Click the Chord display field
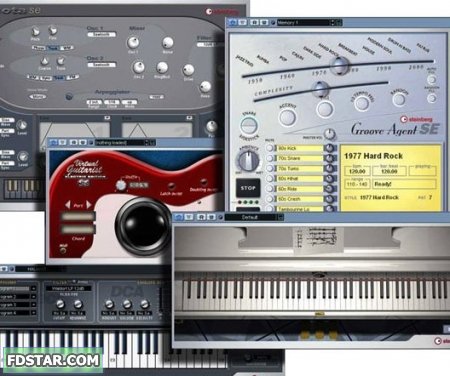This screenshot has height=376, width=450. [78, 229]
